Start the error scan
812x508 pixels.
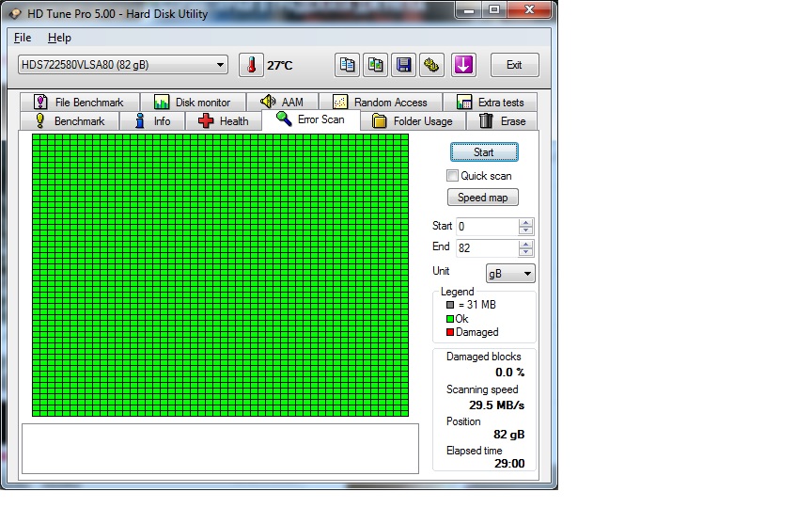(484, 151)
